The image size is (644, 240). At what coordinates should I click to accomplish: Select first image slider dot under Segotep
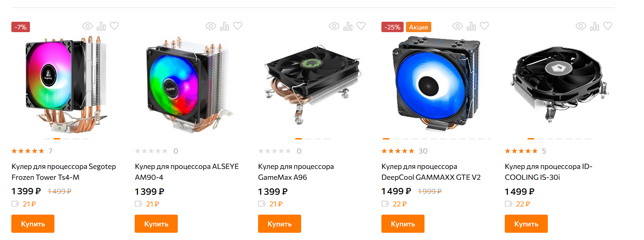point(47,139)
